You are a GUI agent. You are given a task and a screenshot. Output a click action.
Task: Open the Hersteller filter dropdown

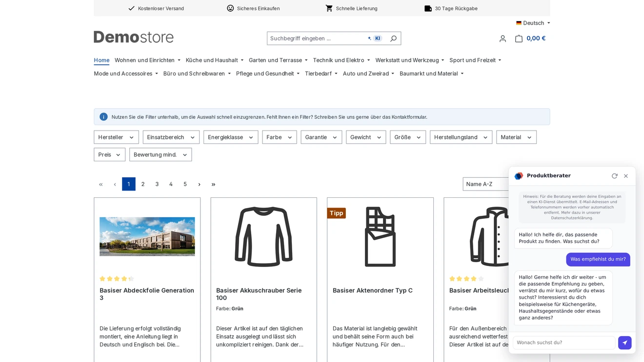[x=116, y=137]
